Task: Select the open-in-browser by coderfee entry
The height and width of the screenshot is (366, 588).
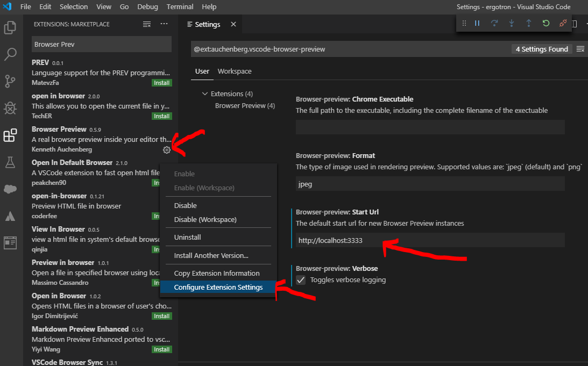Action: coord(91,206)
